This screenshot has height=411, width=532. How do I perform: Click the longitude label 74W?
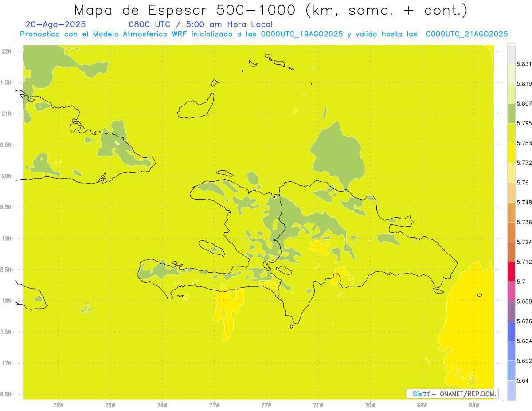[162, 405]
